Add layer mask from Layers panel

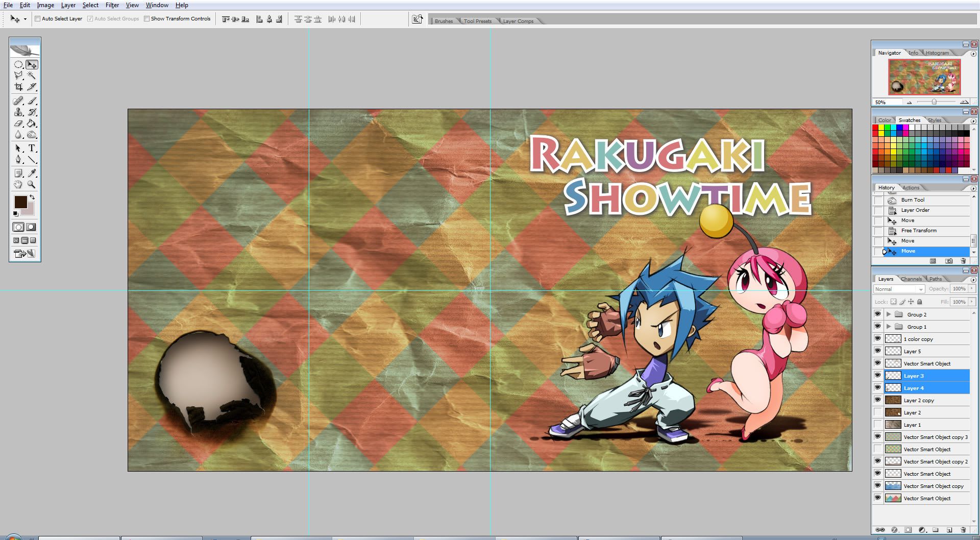click(908, 530)
